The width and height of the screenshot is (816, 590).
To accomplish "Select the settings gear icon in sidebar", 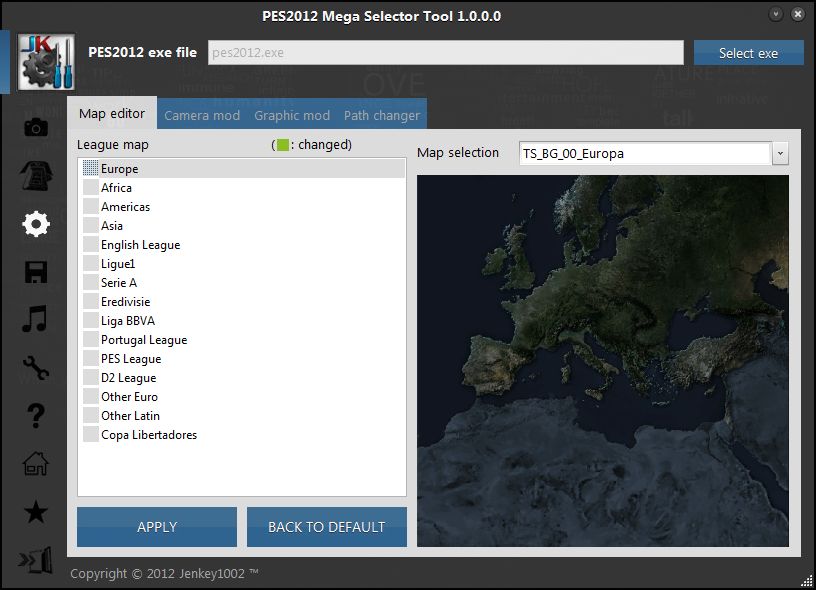I will tap(36, 223).
